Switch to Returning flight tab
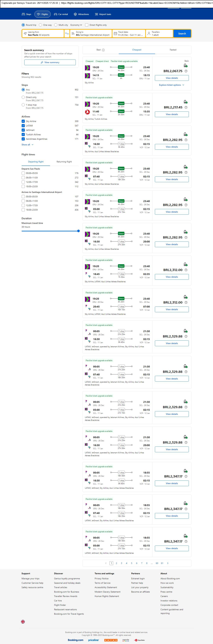 [64, 162]
